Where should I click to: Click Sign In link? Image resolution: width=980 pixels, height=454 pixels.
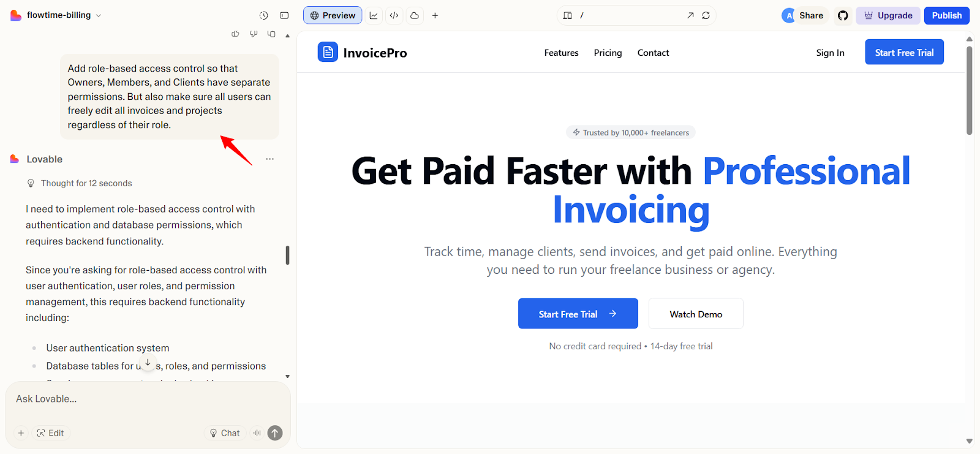(x=830, y=53)
